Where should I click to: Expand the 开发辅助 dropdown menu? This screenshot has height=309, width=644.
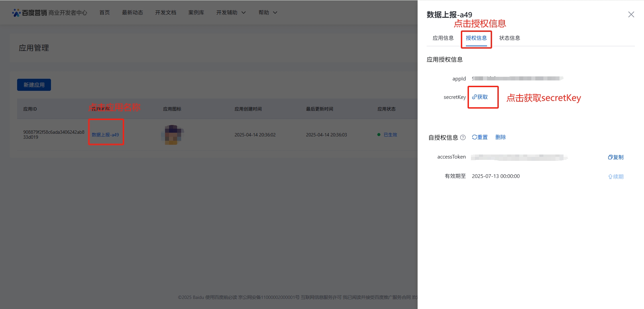231,12
